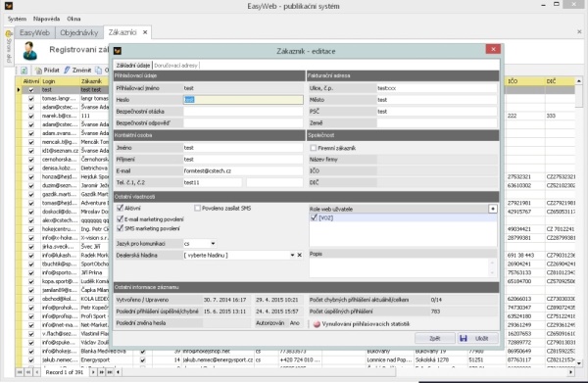This screenshot has width=588, height=383.
Task: Go to previous record navigation button
Action: (x=37, y=372)
